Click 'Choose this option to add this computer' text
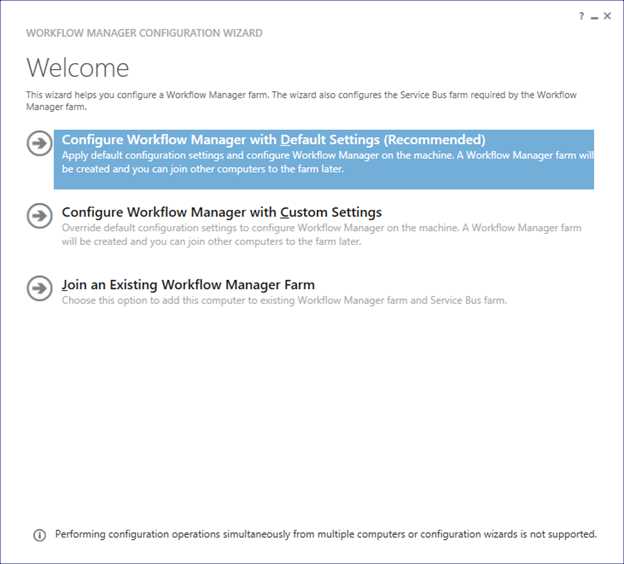This screenshot has height=564, width=624. point(284,301)
